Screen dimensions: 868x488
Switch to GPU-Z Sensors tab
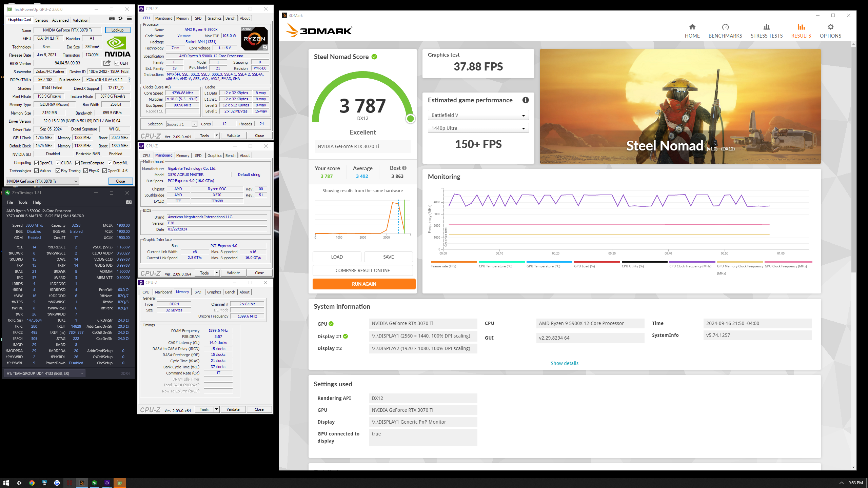[42, 20]
